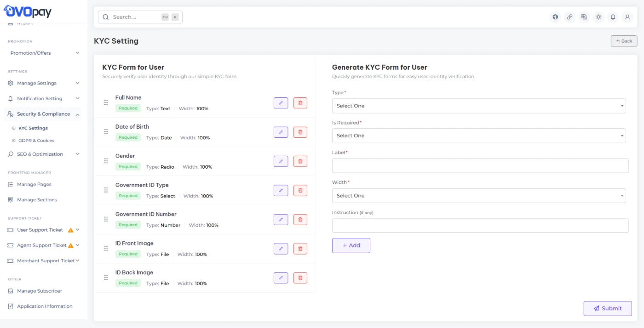Open KYC Settings submenu item
This screenshot has height=328, width=644.
click(33, 128)
